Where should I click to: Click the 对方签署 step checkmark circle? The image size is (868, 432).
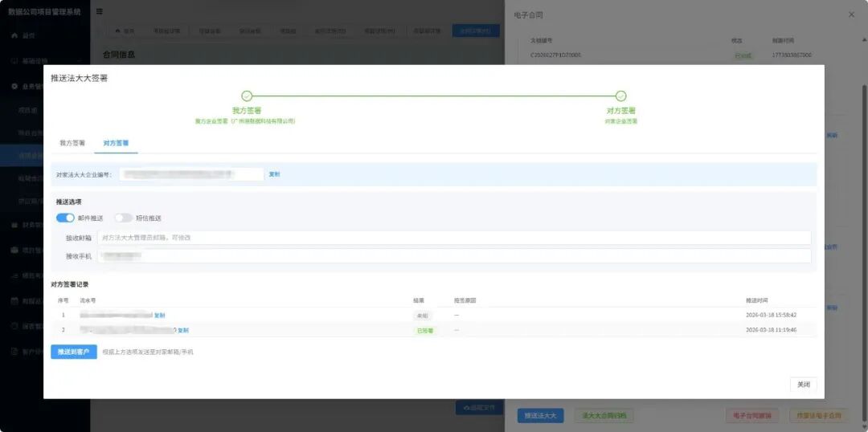pyautogui.click(x=621, y=96)
